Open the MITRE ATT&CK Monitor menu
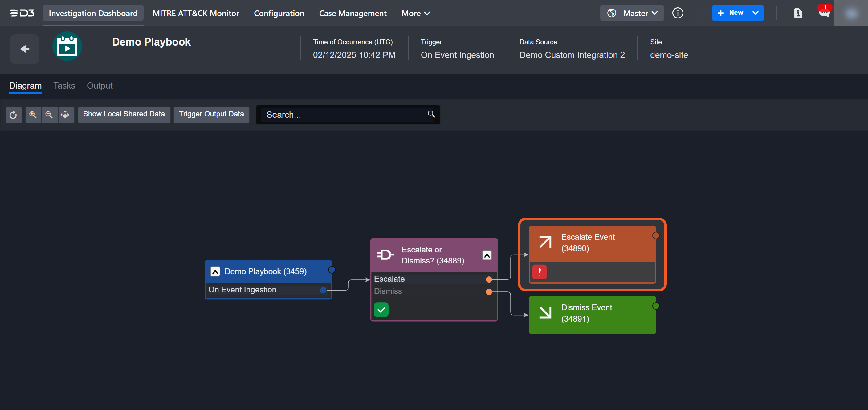868x410 pixels. point(196,13)
